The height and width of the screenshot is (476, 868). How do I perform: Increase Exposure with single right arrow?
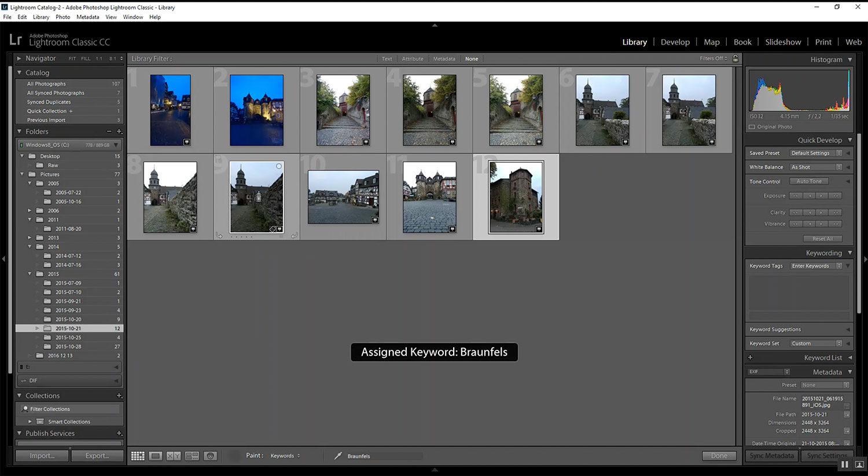pos(822,196)
